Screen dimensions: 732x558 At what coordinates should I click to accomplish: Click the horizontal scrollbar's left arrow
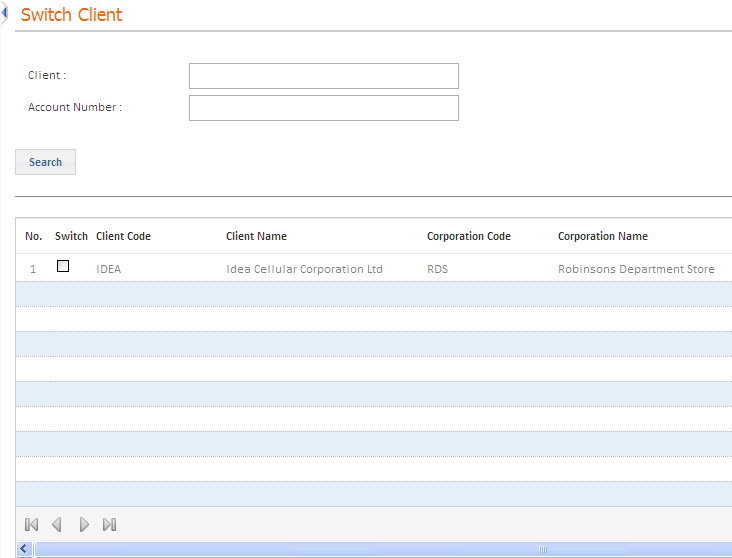tap(24, 549)
